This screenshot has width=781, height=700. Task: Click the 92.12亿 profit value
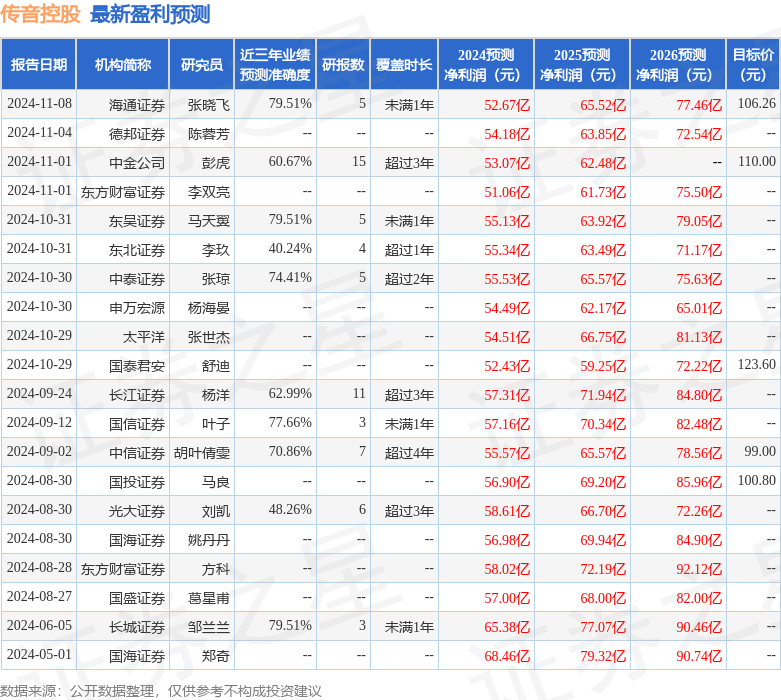pyautogui.click(x=699, y=569)
